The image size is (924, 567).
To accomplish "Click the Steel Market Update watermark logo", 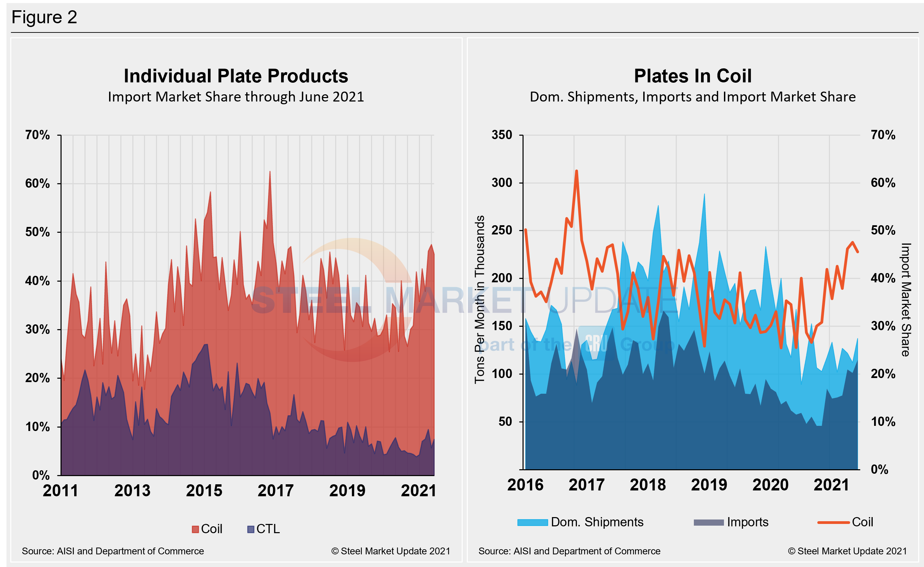I will [353, 300].
